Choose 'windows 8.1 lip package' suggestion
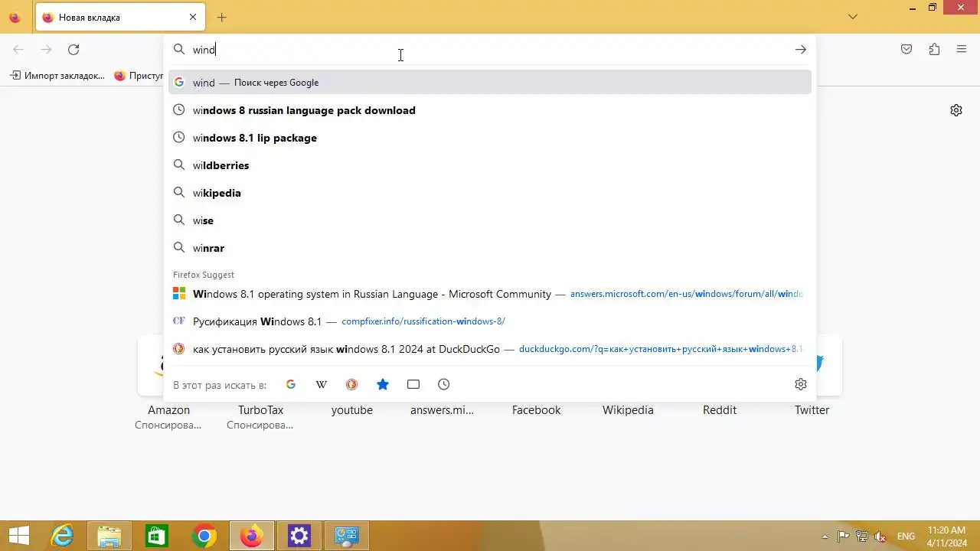The height and width of the screenshot is (551, 980). pos(490,137)
